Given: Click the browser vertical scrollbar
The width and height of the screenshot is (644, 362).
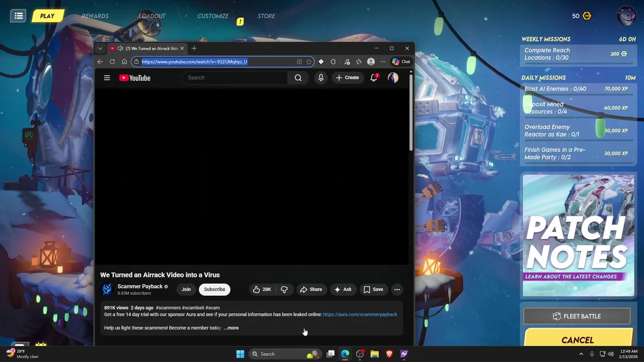Looking at the screenshot, I should (411, 112).
